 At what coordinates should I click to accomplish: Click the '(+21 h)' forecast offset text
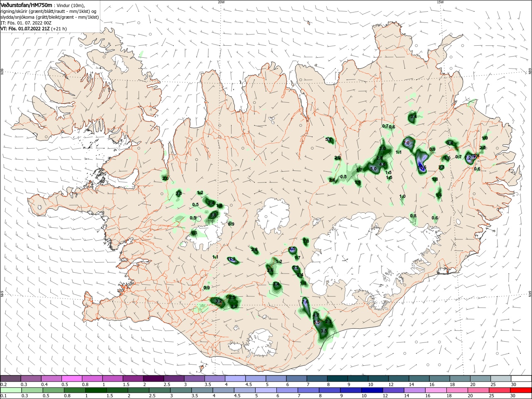(x=59, y=29)
